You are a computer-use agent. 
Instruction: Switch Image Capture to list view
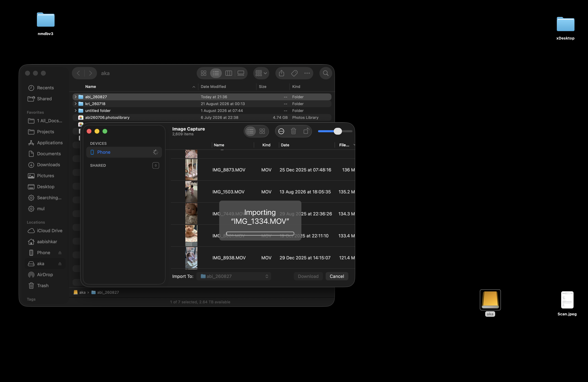(x=250, y=131)
